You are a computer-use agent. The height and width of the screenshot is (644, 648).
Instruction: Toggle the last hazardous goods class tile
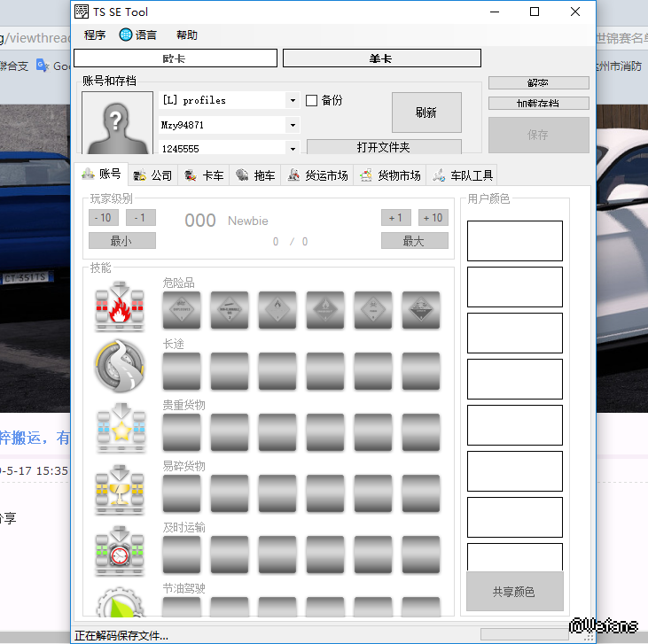(421, 310)
